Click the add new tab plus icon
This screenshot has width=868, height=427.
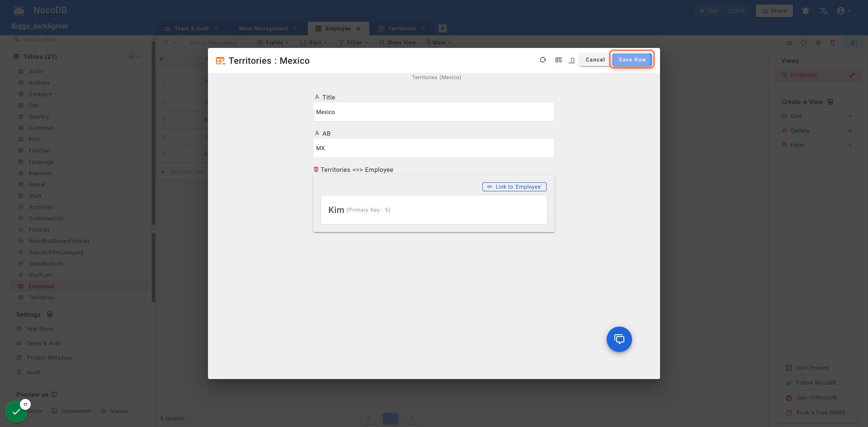point(443,28)
